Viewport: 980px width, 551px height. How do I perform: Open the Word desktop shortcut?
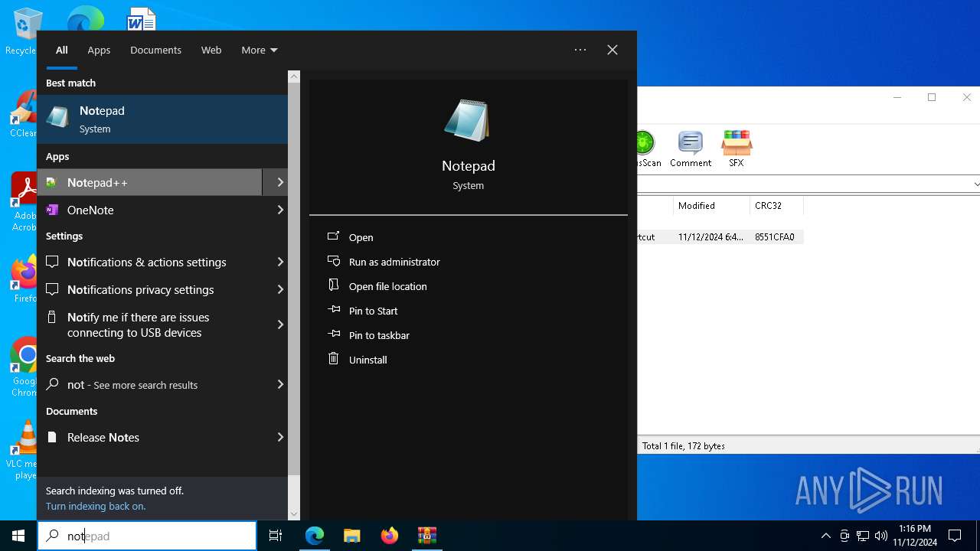142,18
